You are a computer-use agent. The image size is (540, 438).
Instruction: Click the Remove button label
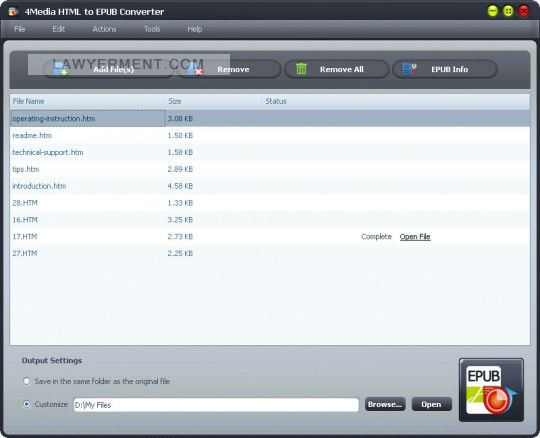pyautogui.click(x=233, y=69)
